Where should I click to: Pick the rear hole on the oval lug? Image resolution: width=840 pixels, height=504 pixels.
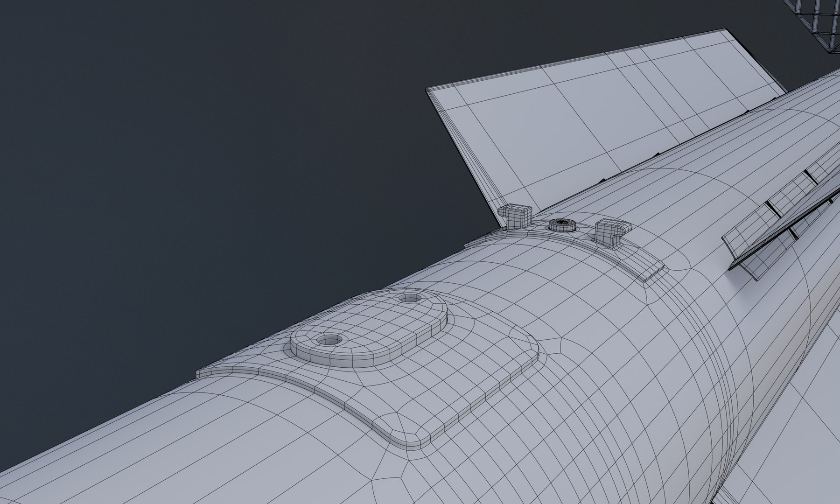click(x=410, y=298)
